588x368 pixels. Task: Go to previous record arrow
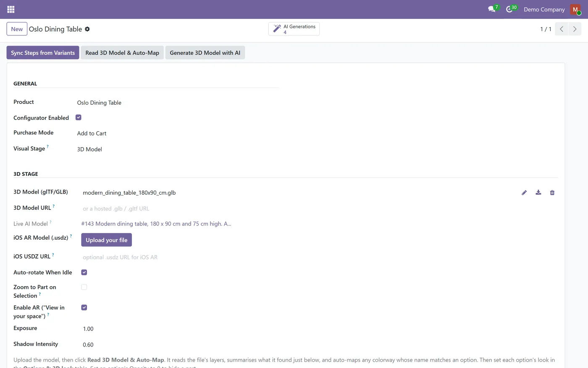[562, 29]
